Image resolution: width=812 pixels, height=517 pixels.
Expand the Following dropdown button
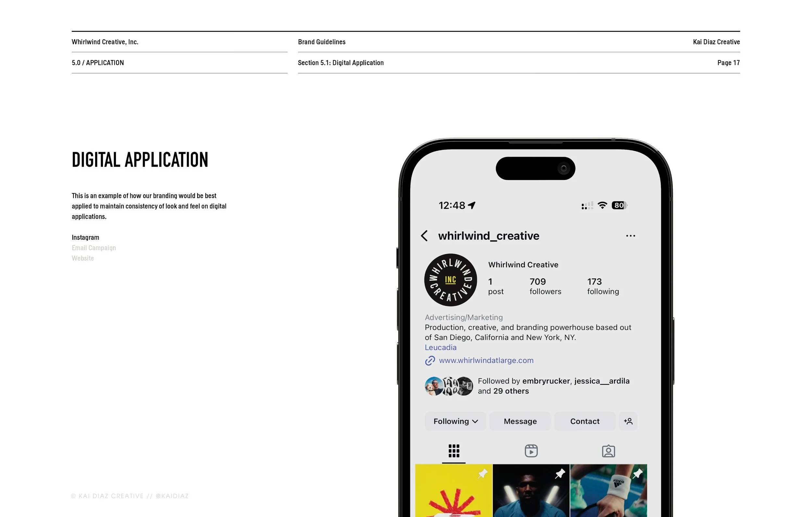tap(456, 421)
